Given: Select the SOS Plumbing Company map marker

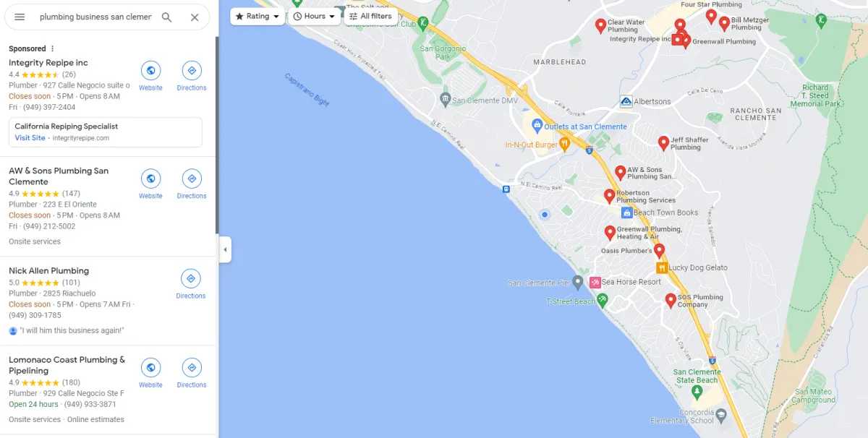Looking at the screenshot, I should click(671, 300).
